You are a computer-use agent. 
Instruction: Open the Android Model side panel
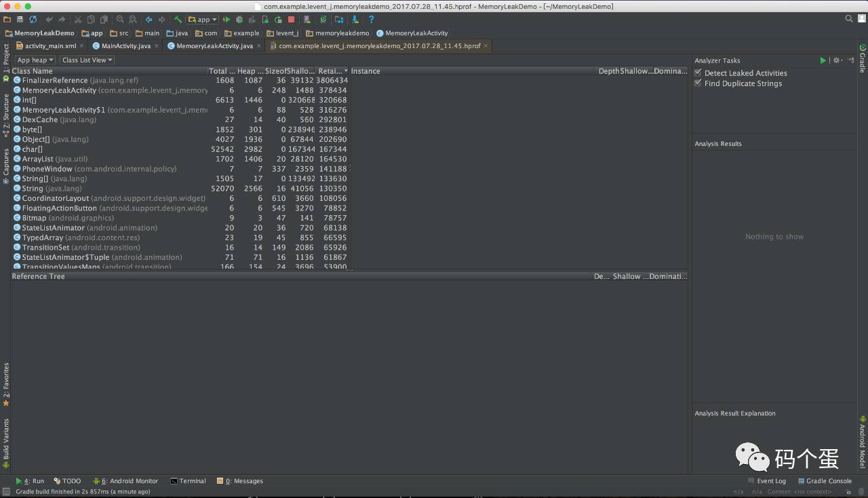click(863, 441)
